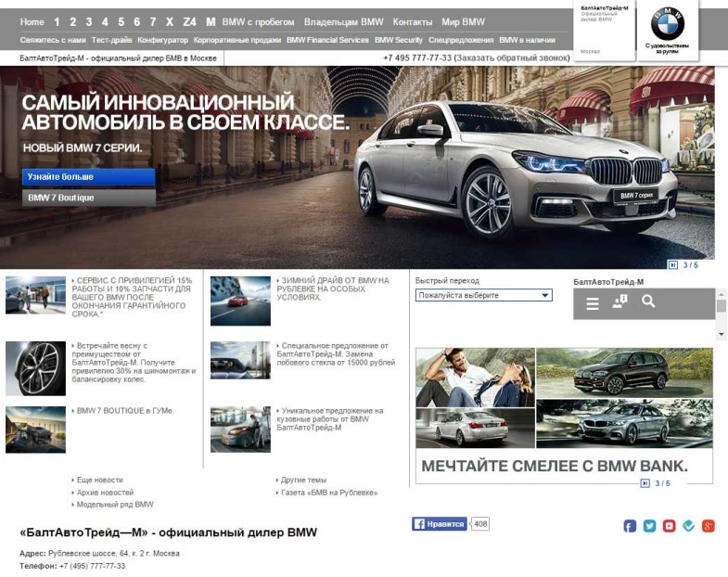The height and width of the screenshot is (577, 728).
Task: Click the search magnifier icon in dealer widget
Action: click(x=648, y=301)
